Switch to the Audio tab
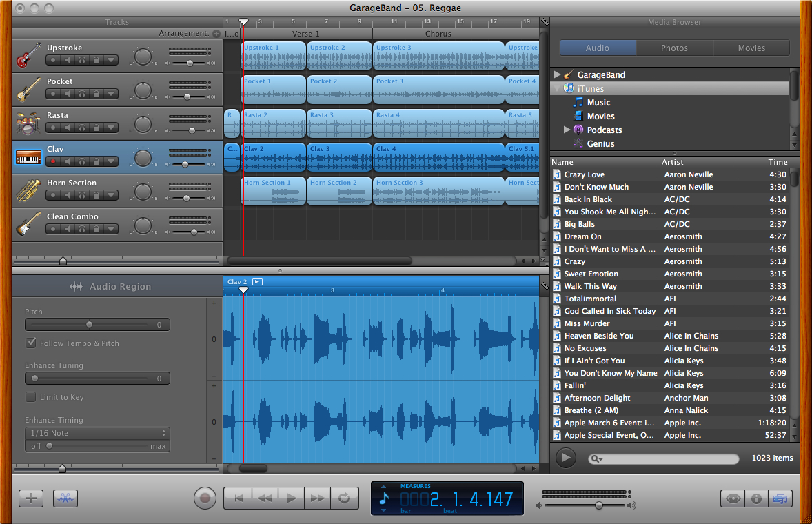The width and height of the screenshot is (812, 524). [598, 48]
